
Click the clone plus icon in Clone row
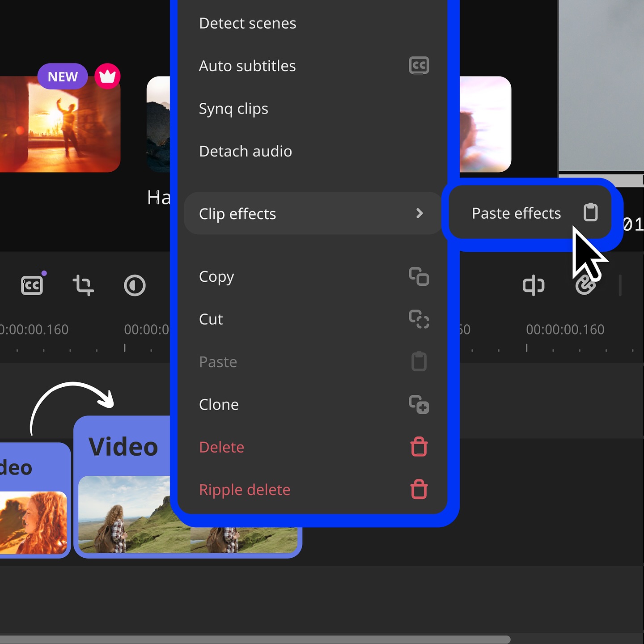tap(419, 405)
